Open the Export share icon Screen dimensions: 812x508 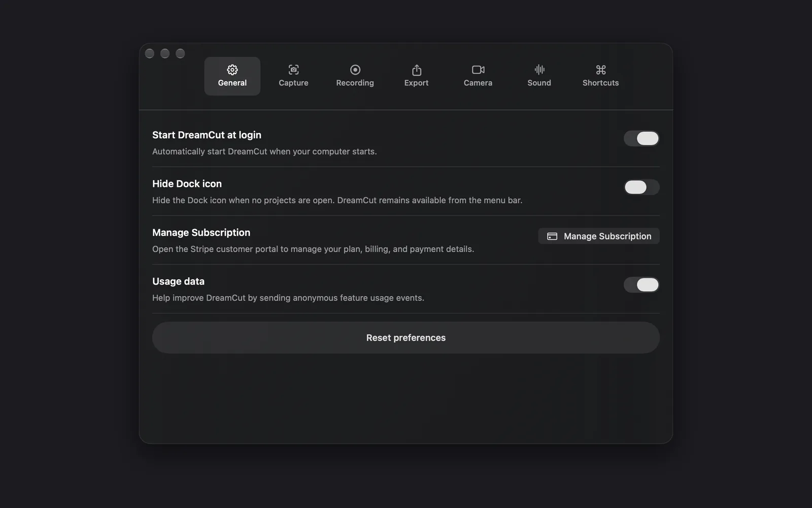click(417, 70)
